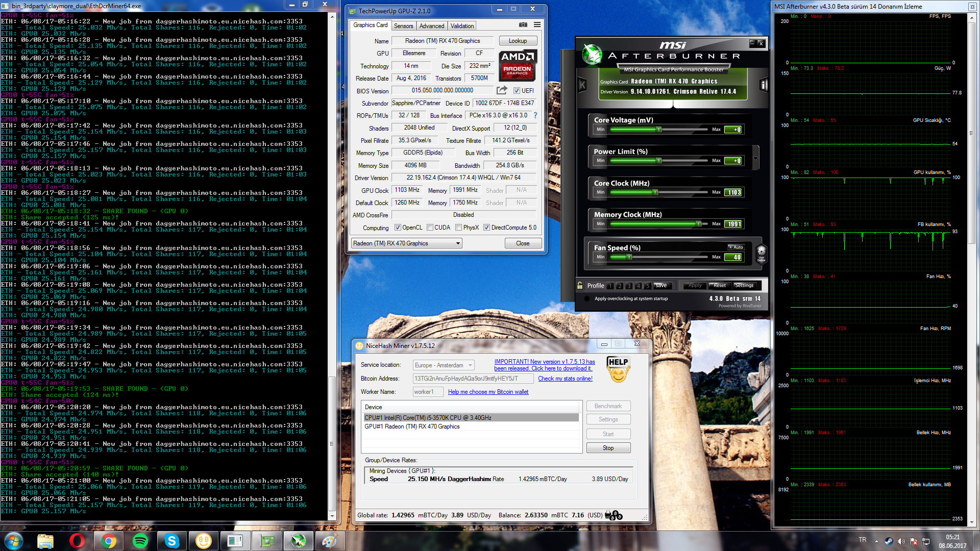Open the Afterburner Kombustor K side button
Viewport: 980px width, 551px height.
pyautogui.click(x=582, y=85)
